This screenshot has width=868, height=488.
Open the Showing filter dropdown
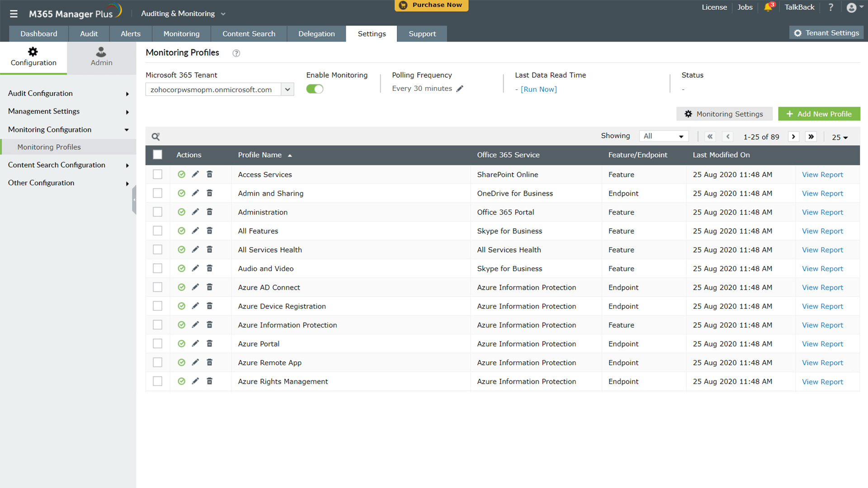[x=663, y=136]
